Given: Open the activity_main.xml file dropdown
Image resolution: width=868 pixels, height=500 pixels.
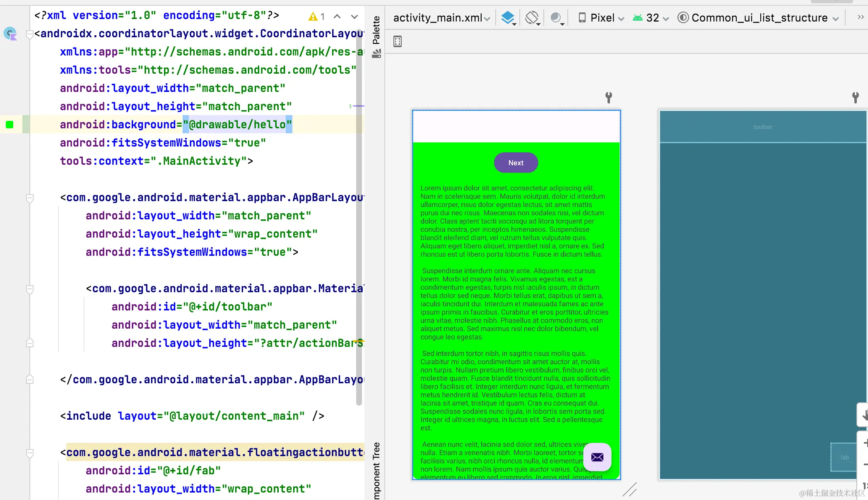Looking at the screenshot, I should 441,18.
